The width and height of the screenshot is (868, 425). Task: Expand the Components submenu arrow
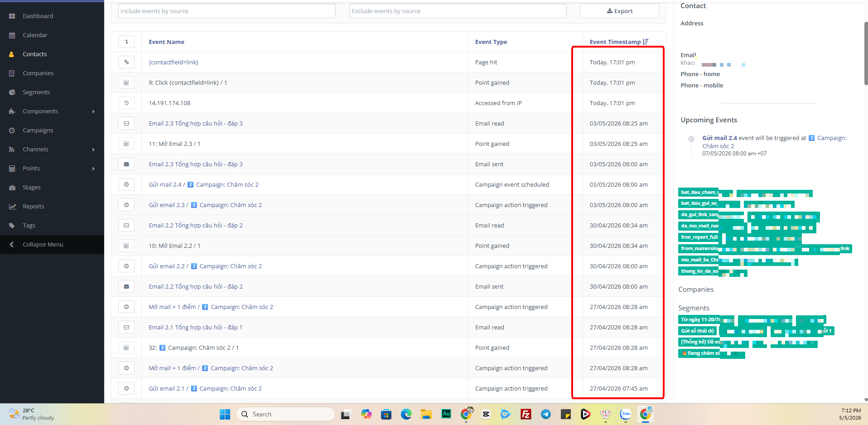pos(93,111)
